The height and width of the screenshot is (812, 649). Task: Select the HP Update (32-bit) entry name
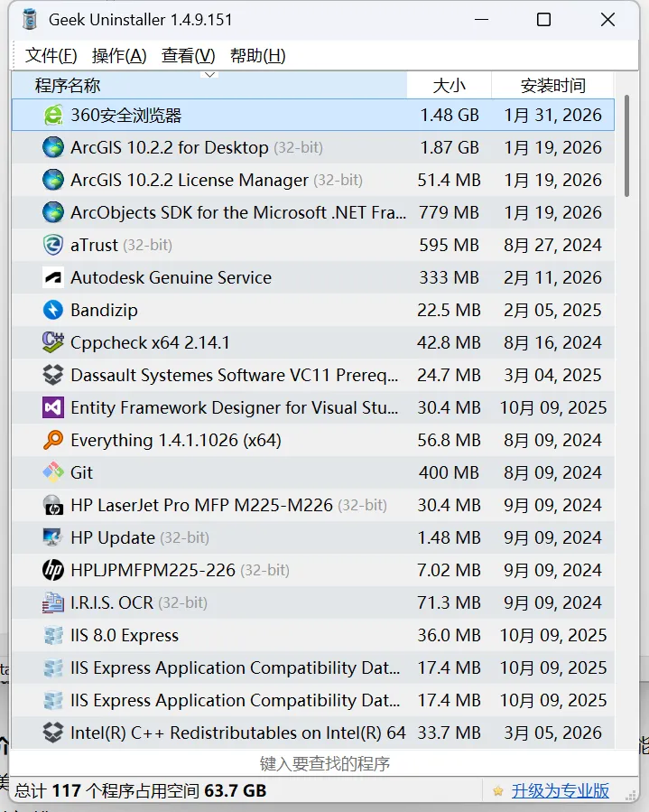[x=140, y=537]
